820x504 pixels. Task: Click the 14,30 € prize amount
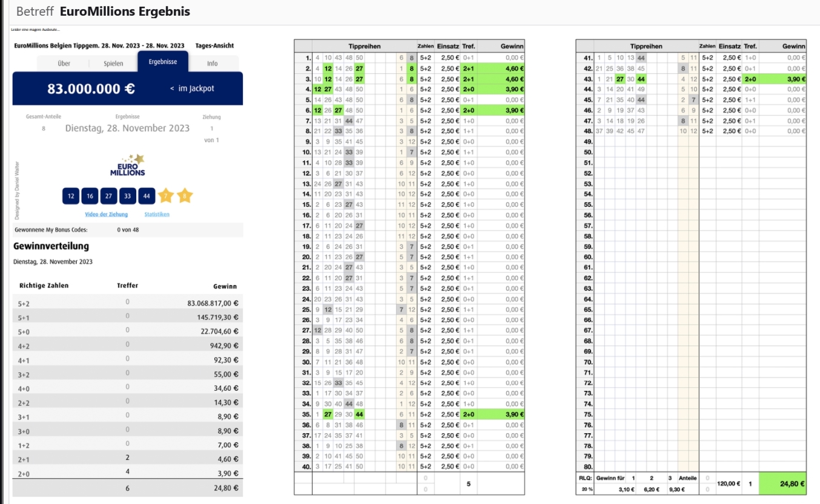coord(225,402)
